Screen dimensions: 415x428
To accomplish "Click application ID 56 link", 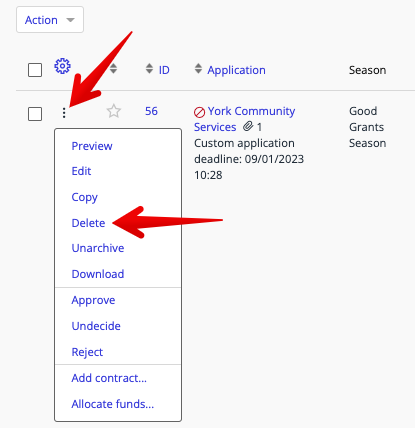I will [151, 111].
